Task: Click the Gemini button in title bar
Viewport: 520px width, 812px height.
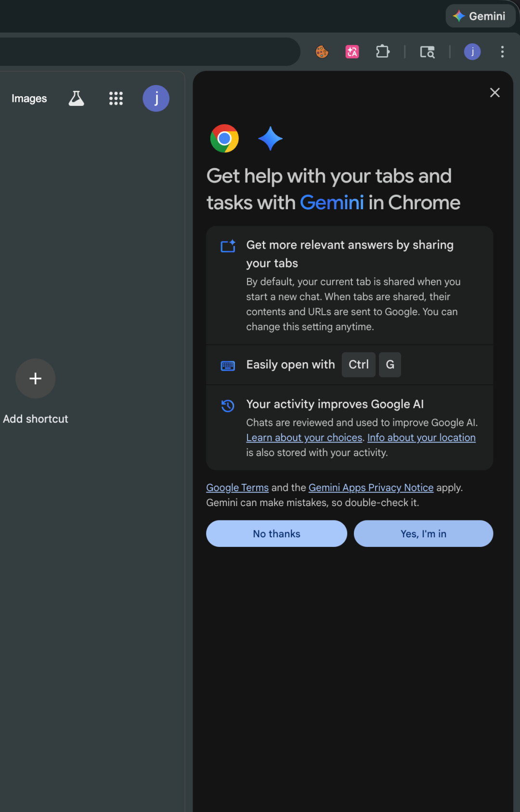Action: coord(480,16)
